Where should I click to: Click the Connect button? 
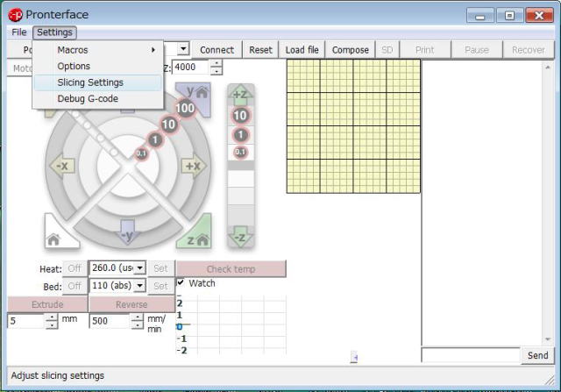(217, 50)
